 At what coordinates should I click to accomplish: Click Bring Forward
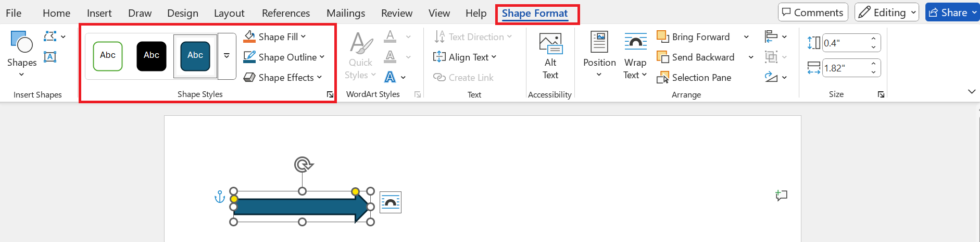(x=694, y=37)
